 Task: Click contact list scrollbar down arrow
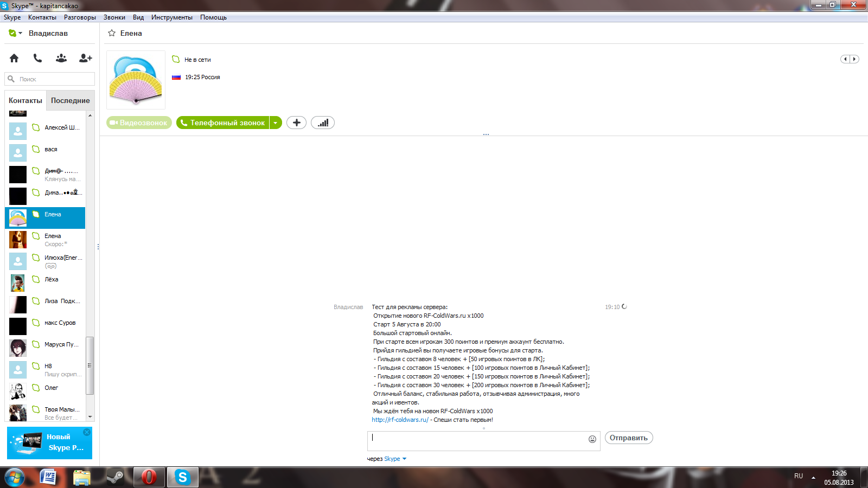pos(90,417)
